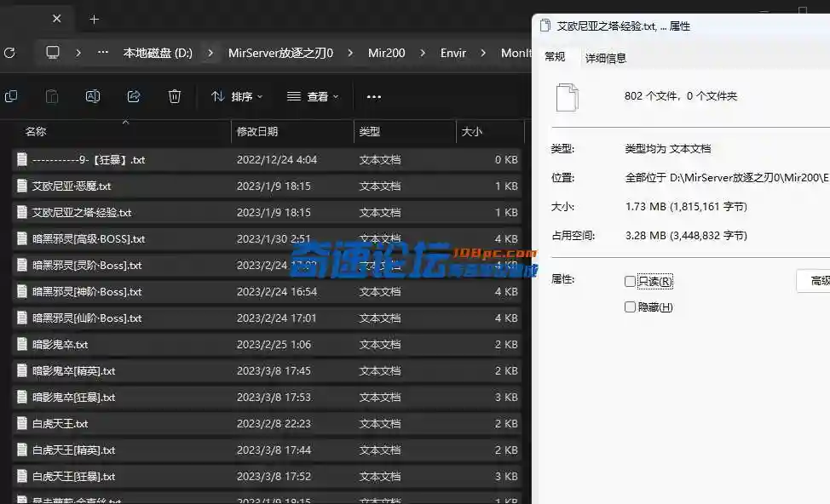
Task: Open the View (查看) dropdown
Action: (x=312, y=96)
